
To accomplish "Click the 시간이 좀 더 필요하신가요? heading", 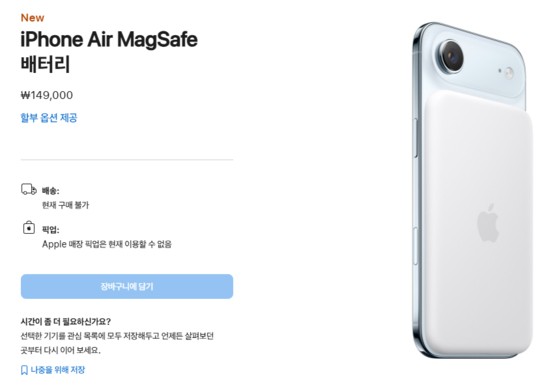I will (66, 322).
